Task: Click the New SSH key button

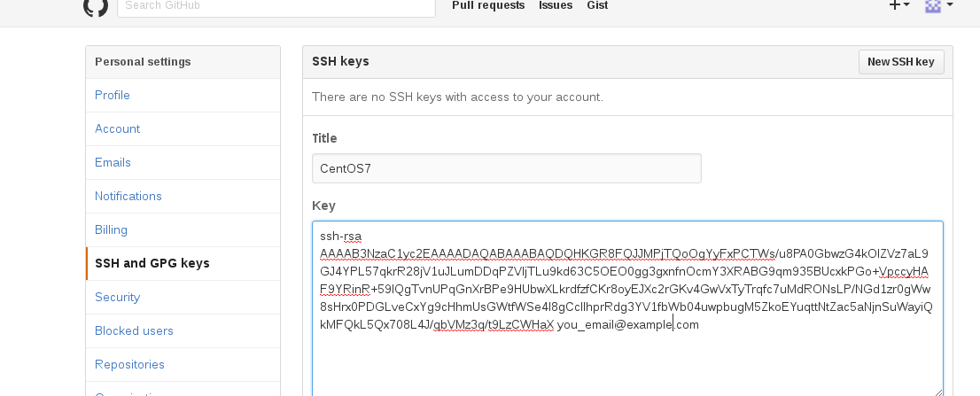Action: pyautogui.click(x=900, y=62)
